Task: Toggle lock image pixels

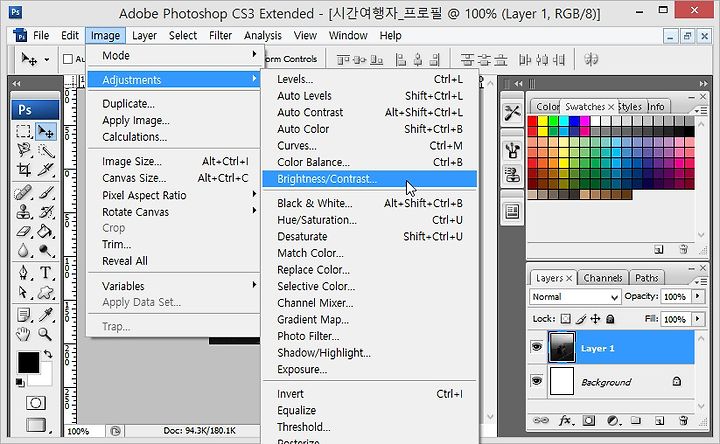Action: (581, 319)
